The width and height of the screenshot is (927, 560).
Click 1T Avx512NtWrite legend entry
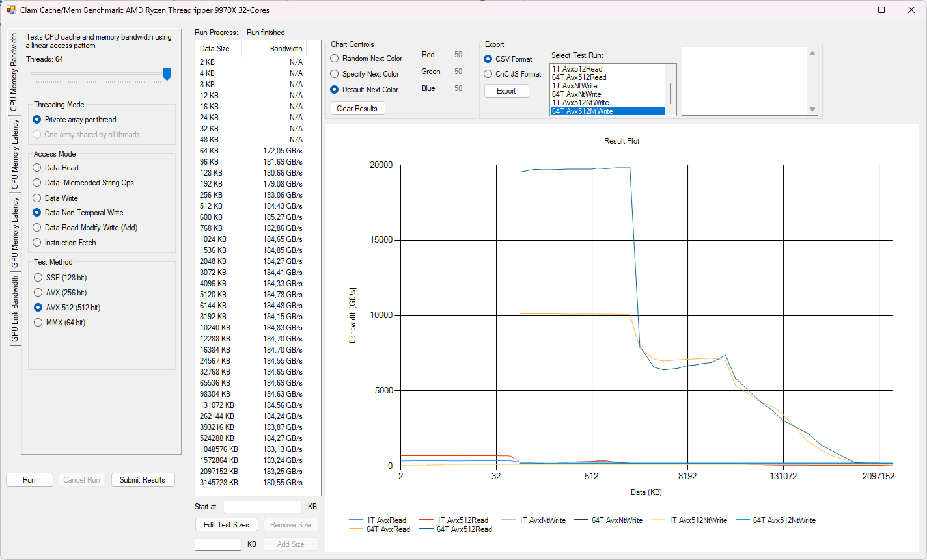tap(689, 520)
